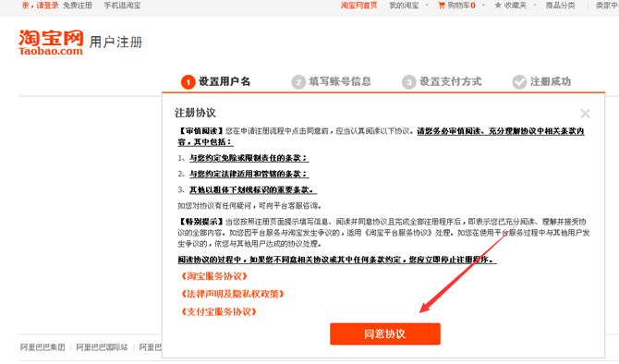
Task: Click the text 与您约定法律适用和管辖的条款
Action: 249,174
